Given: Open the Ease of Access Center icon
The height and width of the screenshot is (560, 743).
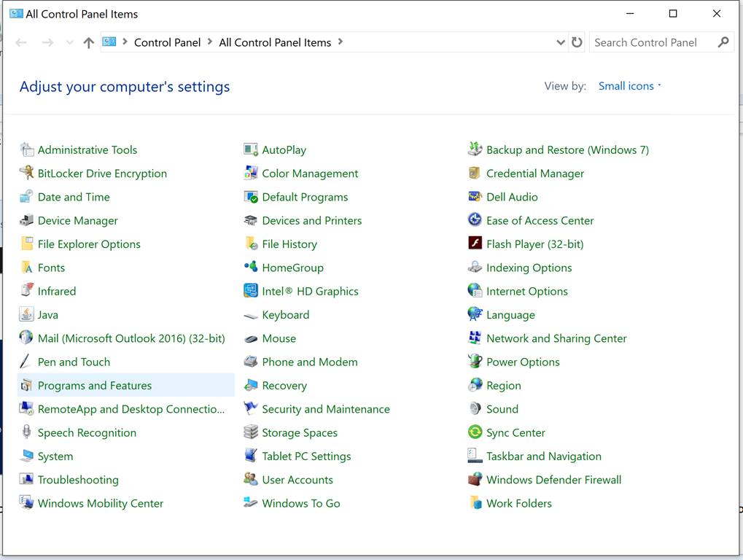Looking at the screenshot, I should 475,220.
